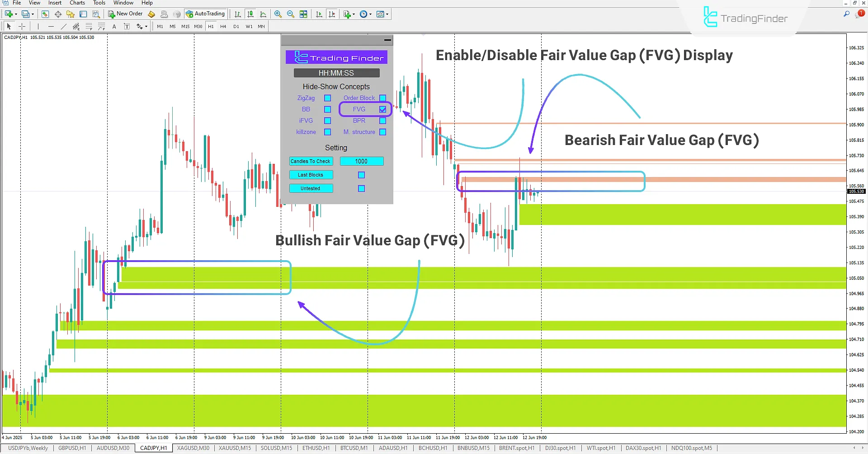
Task: Switch to the GBPUSD,H1 chart tab
Action: click(72, 448)
